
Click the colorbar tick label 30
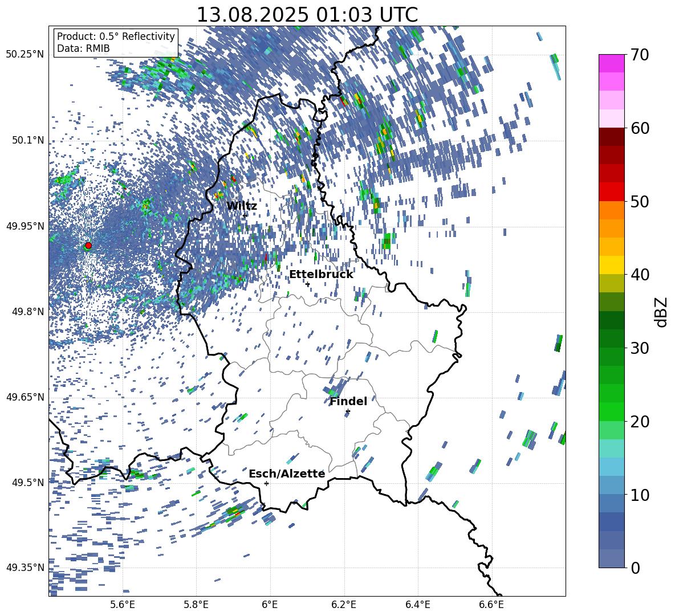[640, 348]
